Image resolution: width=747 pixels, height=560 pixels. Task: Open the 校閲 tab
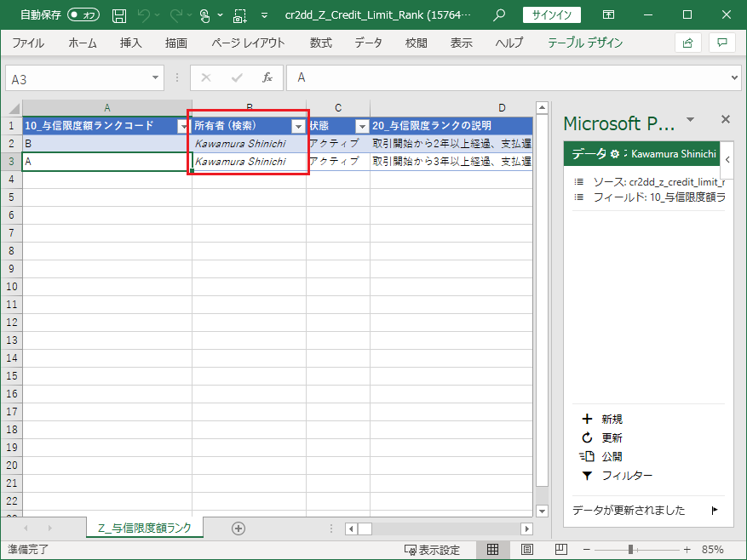pos(417,43)
